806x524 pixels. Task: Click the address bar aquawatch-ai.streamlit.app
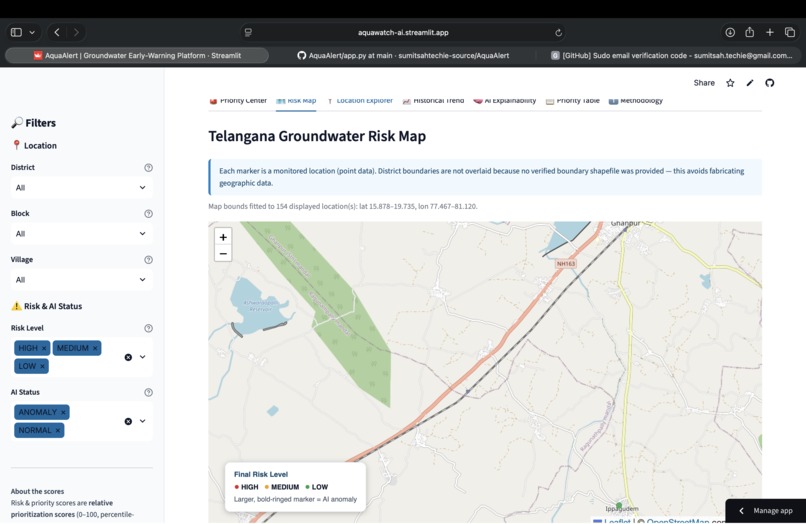point(403,32)
